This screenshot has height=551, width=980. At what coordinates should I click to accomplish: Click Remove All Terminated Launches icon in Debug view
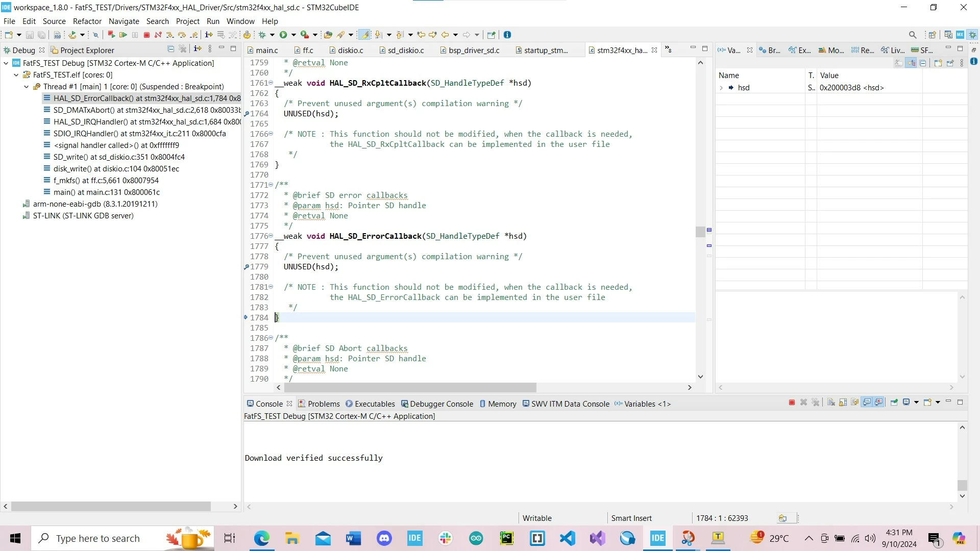tap(183, 49)
